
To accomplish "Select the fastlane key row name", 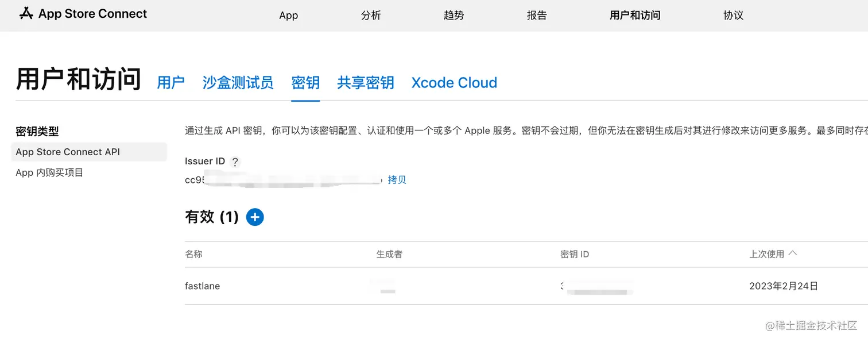I will 202,286.
